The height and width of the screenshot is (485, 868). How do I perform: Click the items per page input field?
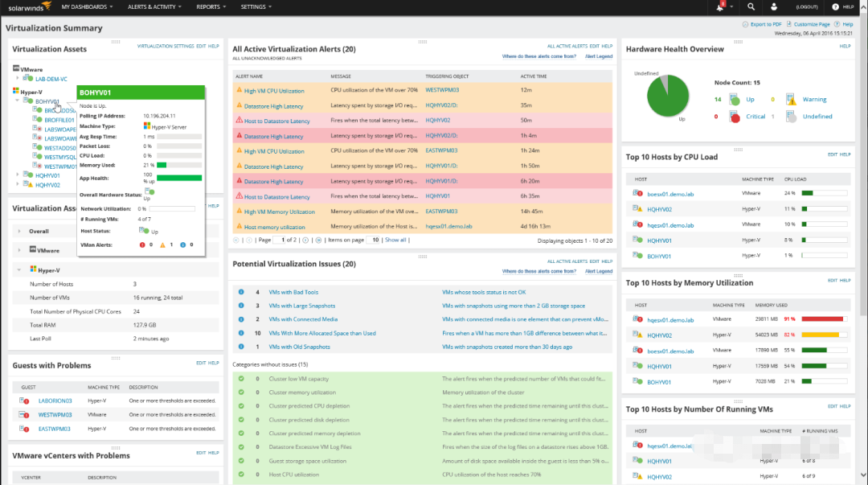click(x=374, y=240)
